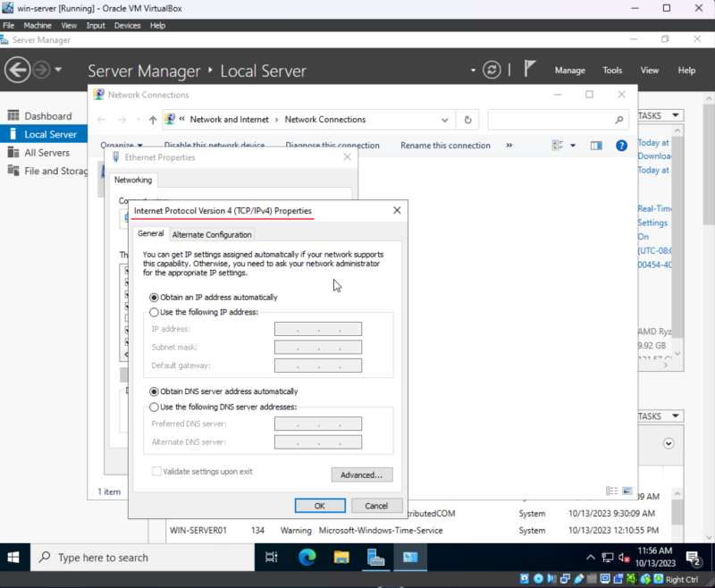Select Obtain an IP address automatically
The width and height of the screenshot is (715, 588).
(155, 297)
